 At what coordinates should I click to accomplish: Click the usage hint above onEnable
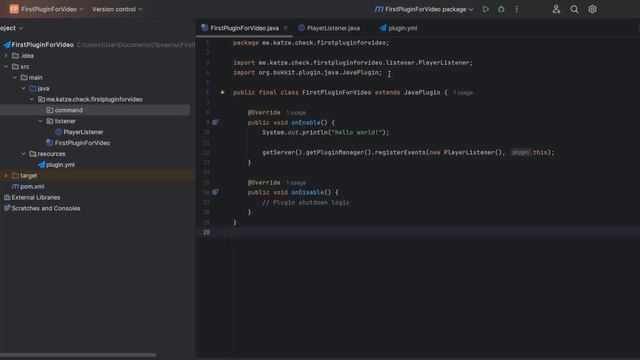point(296,113)
